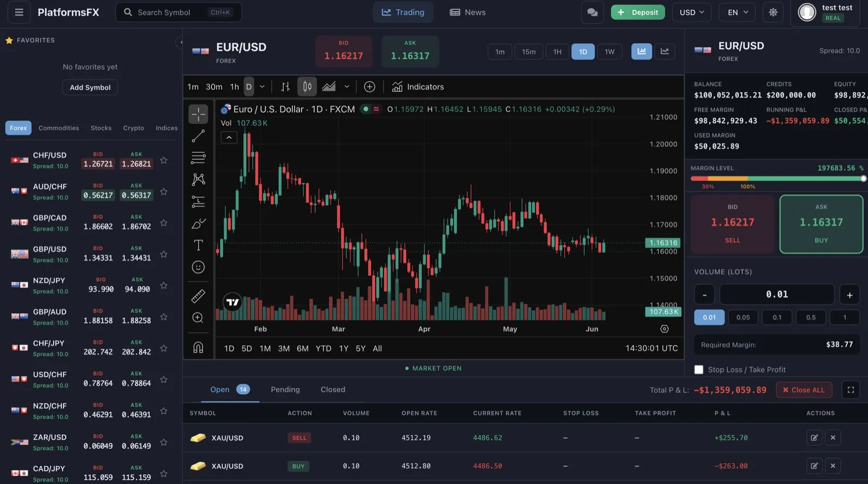Open the News tab
Image resolution: width=868 pixels, height=484 pixels.
tap(468, 12)
